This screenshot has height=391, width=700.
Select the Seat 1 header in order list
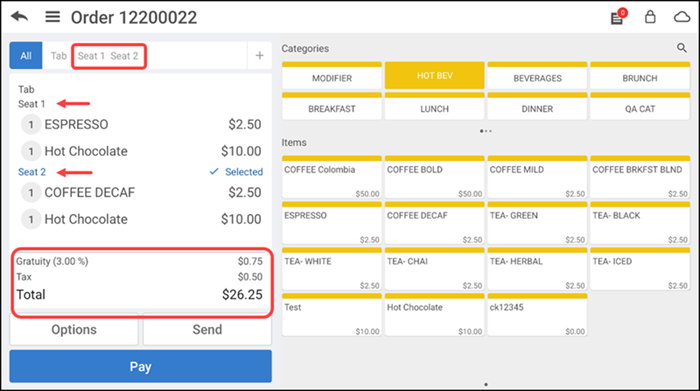point(31,104)
